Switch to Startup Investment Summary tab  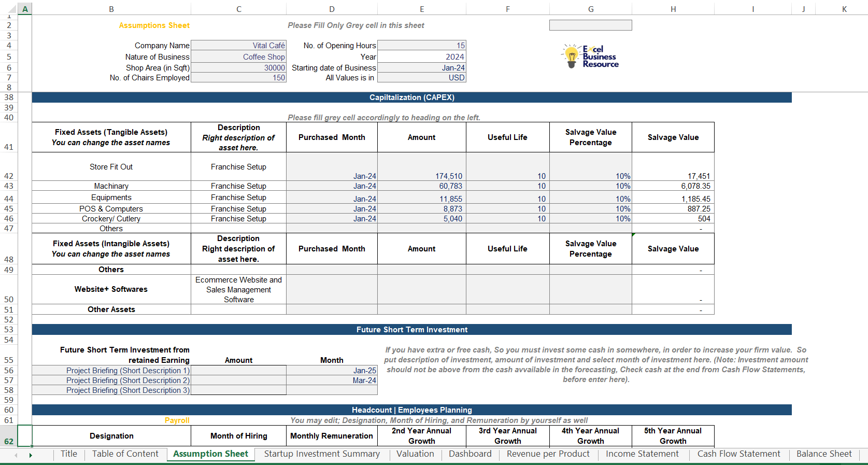[x=322, y=454]
